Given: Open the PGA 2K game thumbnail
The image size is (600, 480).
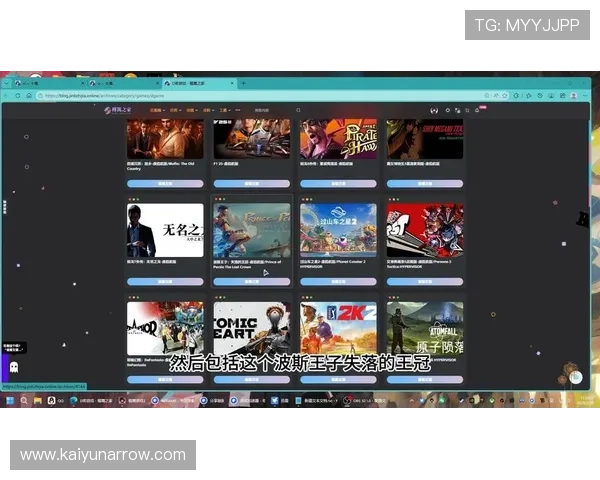Looking at the screenshot, I should tap(338, 328).
